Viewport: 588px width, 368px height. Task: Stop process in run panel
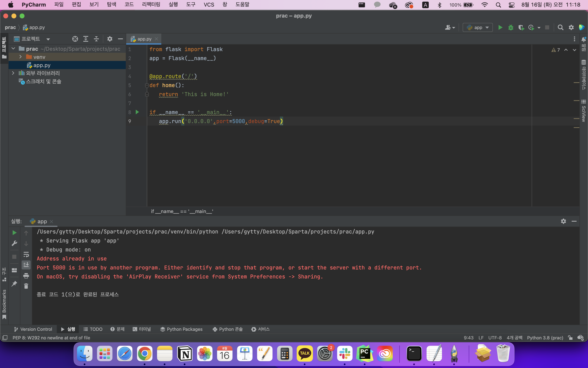[x=14, y=257]
